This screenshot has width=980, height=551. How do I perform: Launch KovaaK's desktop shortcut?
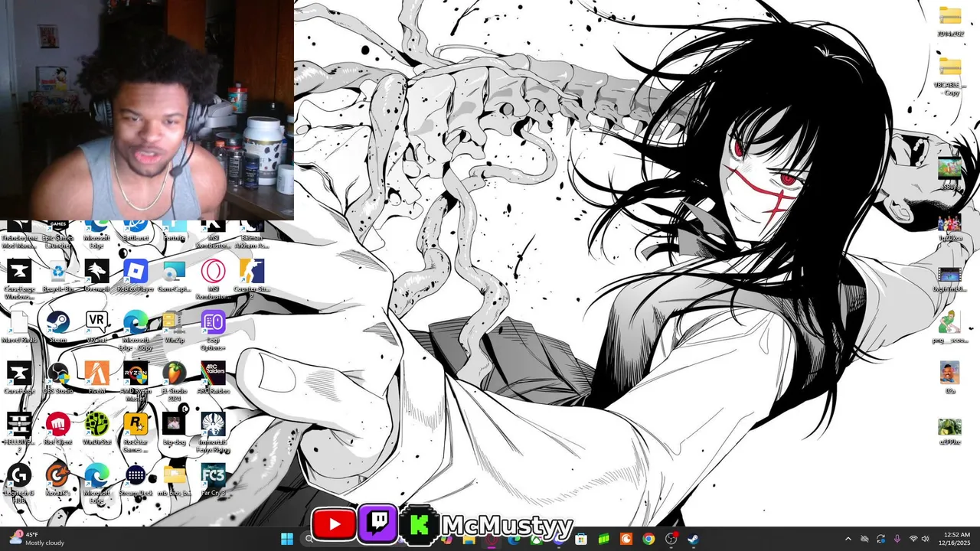(57, 480)
